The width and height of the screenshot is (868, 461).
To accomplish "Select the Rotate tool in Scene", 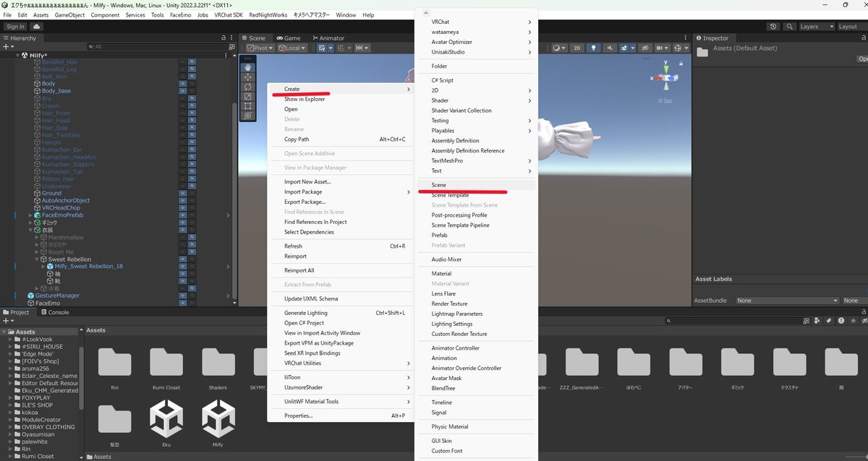I will point(248,87).
